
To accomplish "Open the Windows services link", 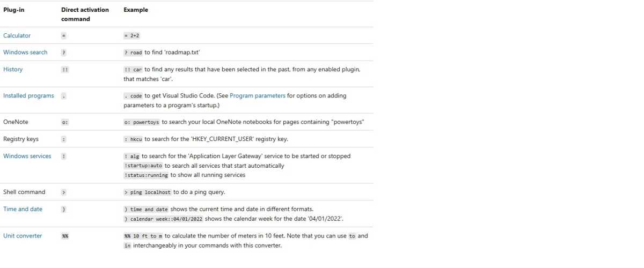I will 27,156.
